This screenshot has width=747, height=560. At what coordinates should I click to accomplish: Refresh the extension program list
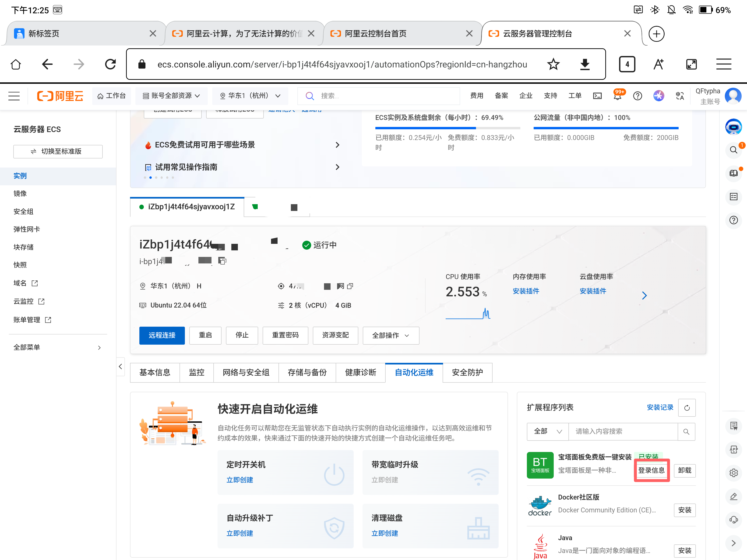(x=687, y=408)
